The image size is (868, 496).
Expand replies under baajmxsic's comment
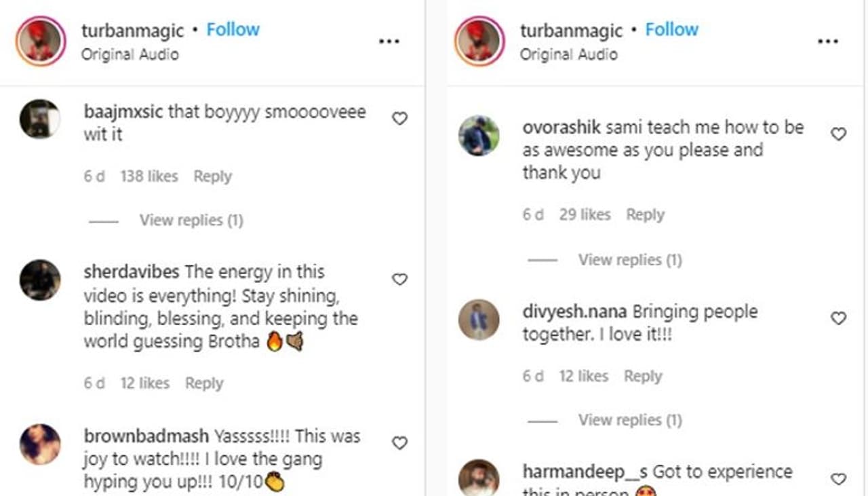click(191, 221)
